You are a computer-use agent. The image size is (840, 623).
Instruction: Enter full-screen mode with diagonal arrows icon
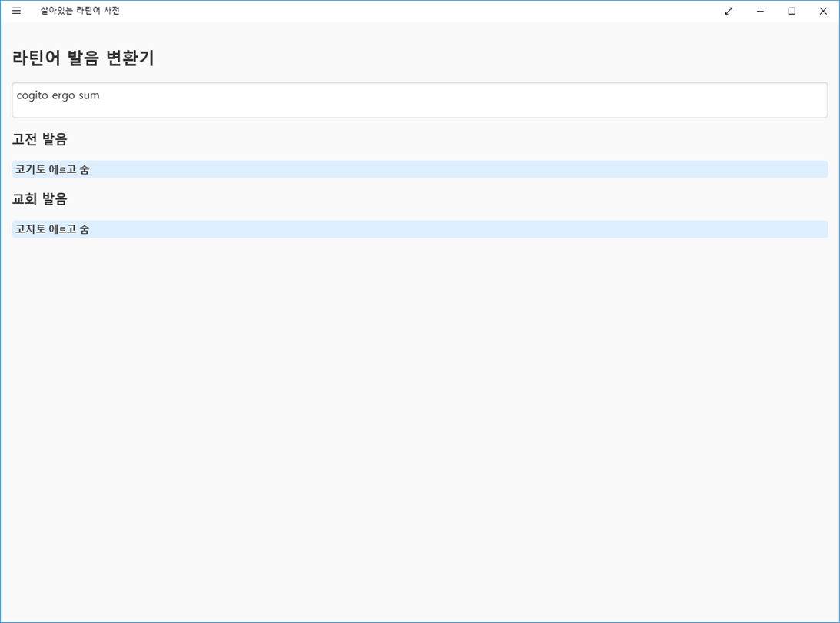729,11
